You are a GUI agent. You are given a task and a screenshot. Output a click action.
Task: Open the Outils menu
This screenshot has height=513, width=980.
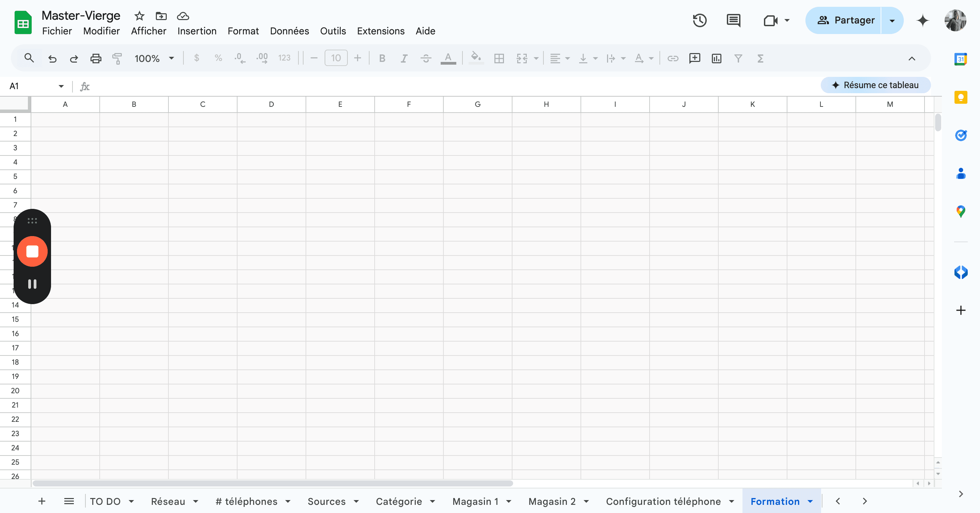333,31
